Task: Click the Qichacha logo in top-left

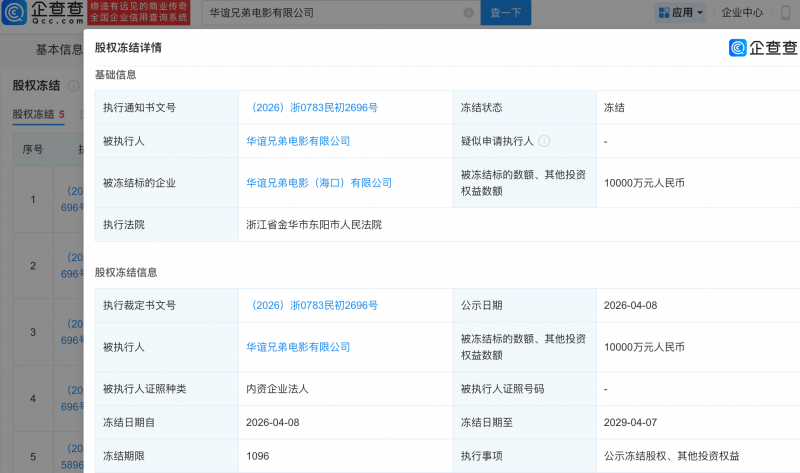Action: [x=42, y=14]
